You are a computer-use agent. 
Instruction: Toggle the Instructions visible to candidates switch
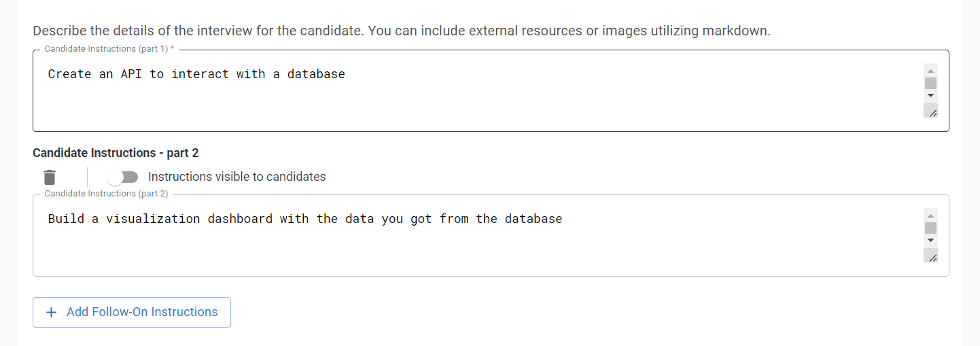tap(122, 177)
